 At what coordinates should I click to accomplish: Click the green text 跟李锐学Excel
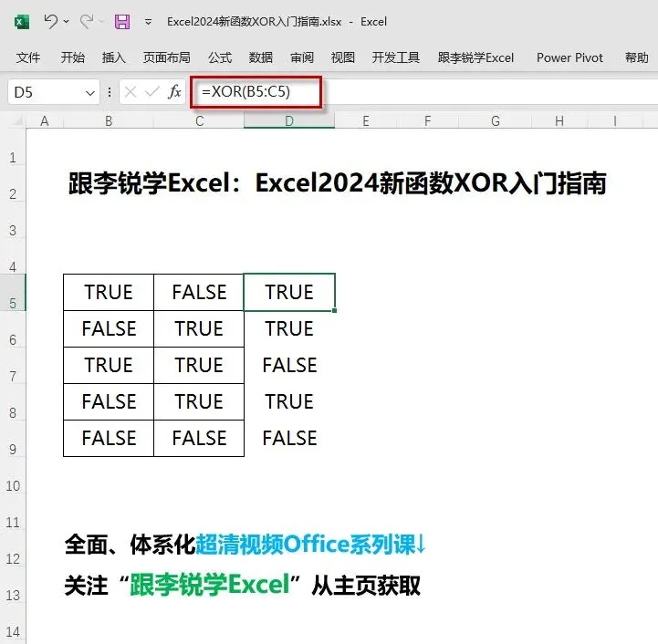pyautogui.click(x=210, y=585)
